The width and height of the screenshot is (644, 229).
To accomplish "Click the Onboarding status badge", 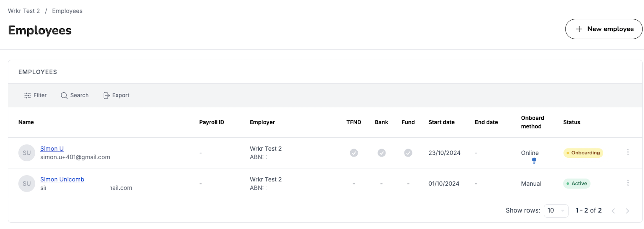I will click(583, 153).
